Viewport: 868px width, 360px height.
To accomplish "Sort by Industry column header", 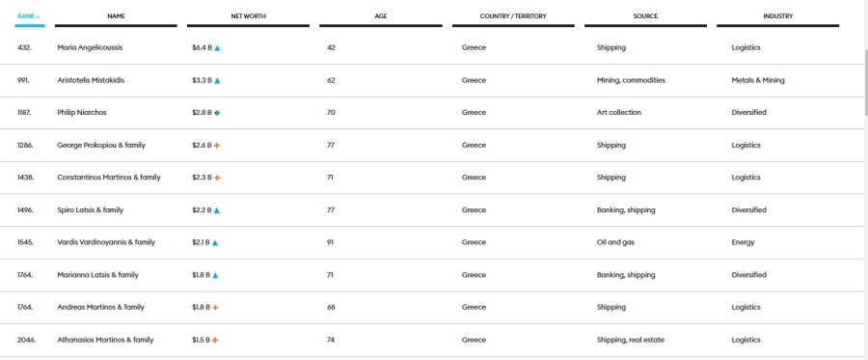I will coord(777,16).
